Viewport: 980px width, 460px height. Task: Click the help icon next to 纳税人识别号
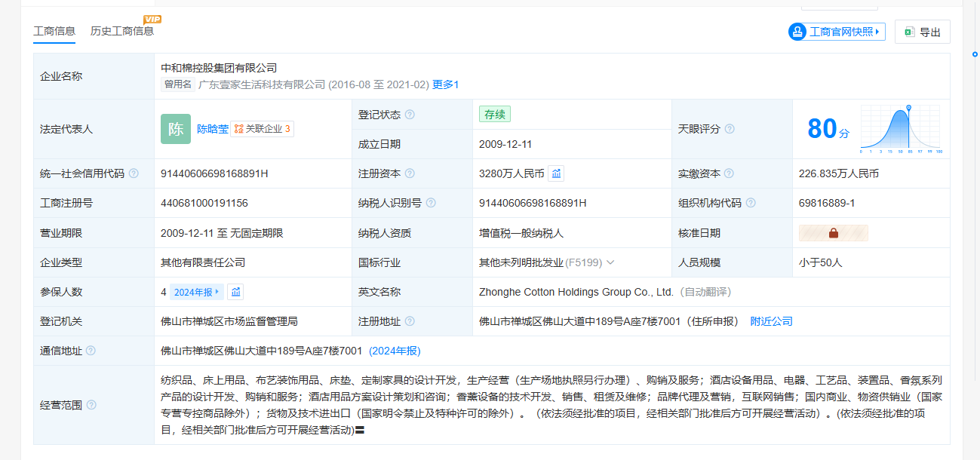[x=430, y=203]
